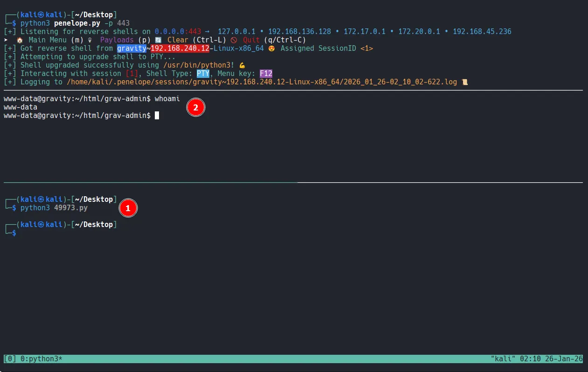Viewport: 588px width, 372px height.
Task: Click the python3 49973.py command text
Action: 54,208
